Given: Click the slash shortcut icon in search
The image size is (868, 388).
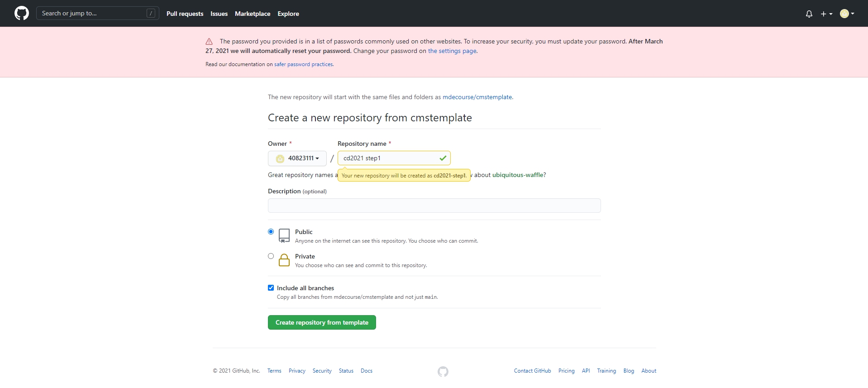Looking at the screenshot, I should (151, 14).
